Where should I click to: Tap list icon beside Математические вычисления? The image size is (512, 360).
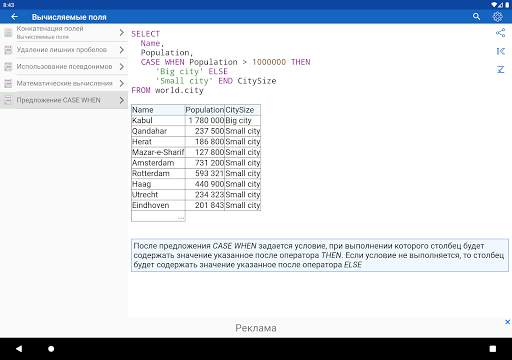point(8,83)
